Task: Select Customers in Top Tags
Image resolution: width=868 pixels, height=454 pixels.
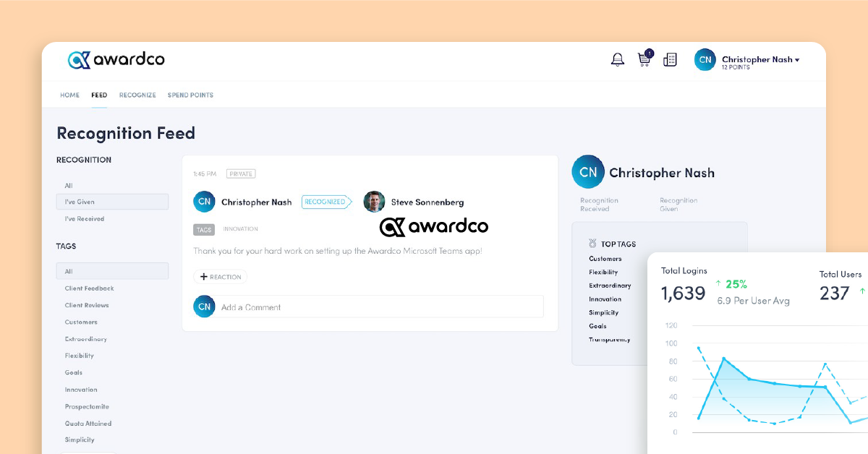Action: (x=605, y=259)
